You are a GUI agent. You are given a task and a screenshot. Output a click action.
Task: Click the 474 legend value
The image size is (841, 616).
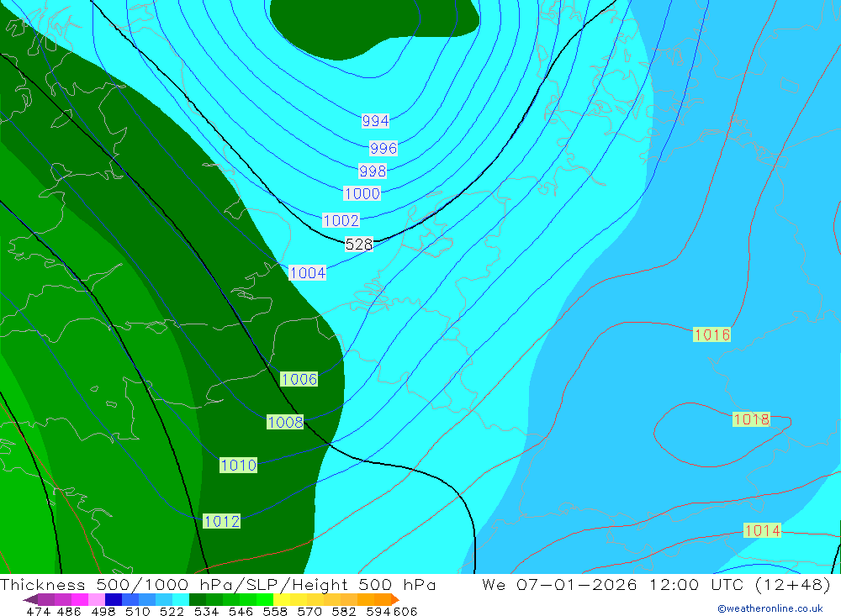tap(38, 611)
